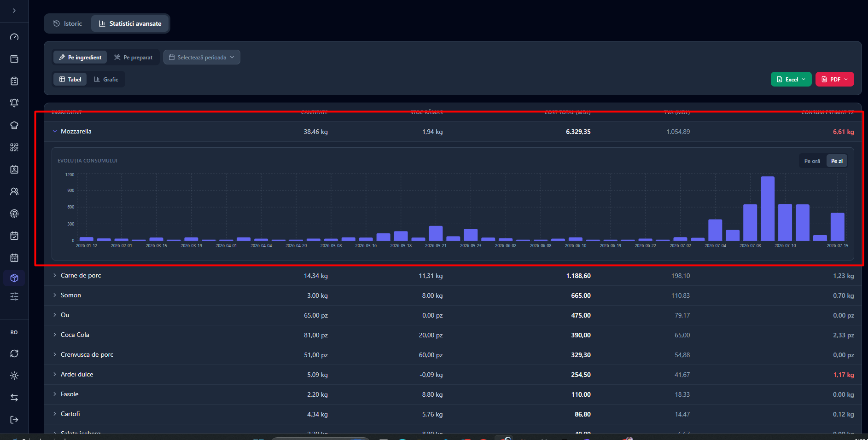Open the dashboard gauge icon in sidebar
Image resolution: width=868 pixels, height=440 pixels.
click(14, 37)
